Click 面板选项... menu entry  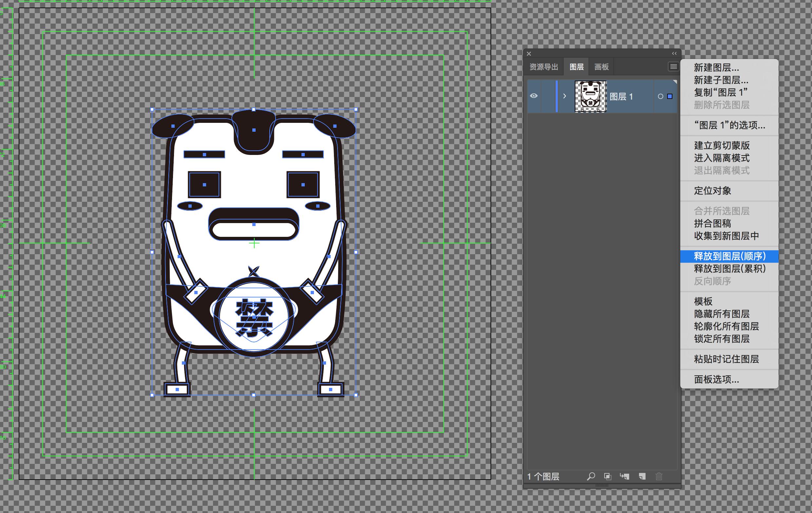[716, 380]
